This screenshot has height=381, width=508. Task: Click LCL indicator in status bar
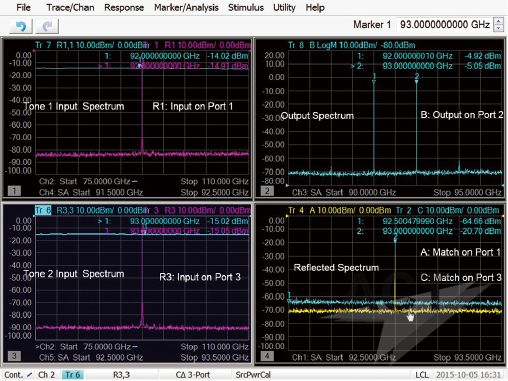pos(422,375)
